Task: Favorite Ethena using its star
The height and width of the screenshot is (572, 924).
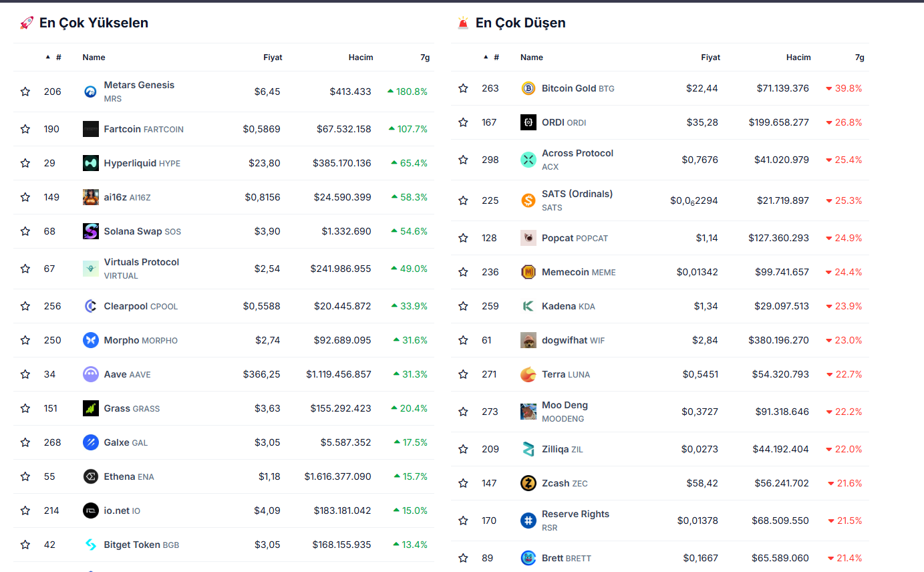Action: 25,476
